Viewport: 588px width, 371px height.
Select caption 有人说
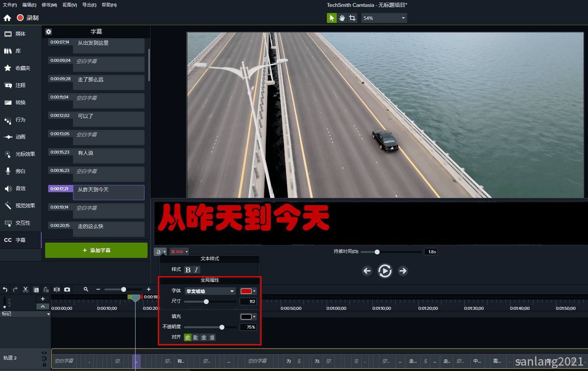click(x=109, y=156)
